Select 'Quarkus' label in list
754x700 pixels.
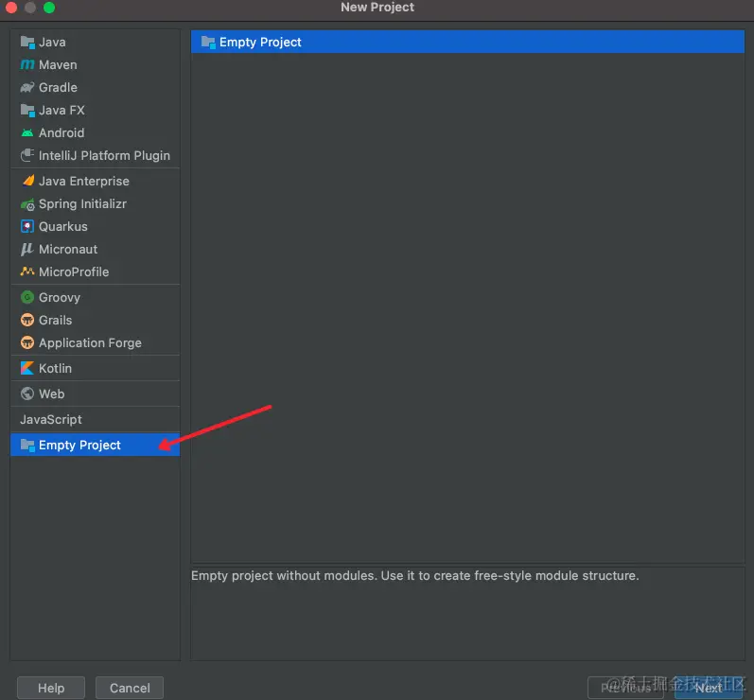(63, 226)
